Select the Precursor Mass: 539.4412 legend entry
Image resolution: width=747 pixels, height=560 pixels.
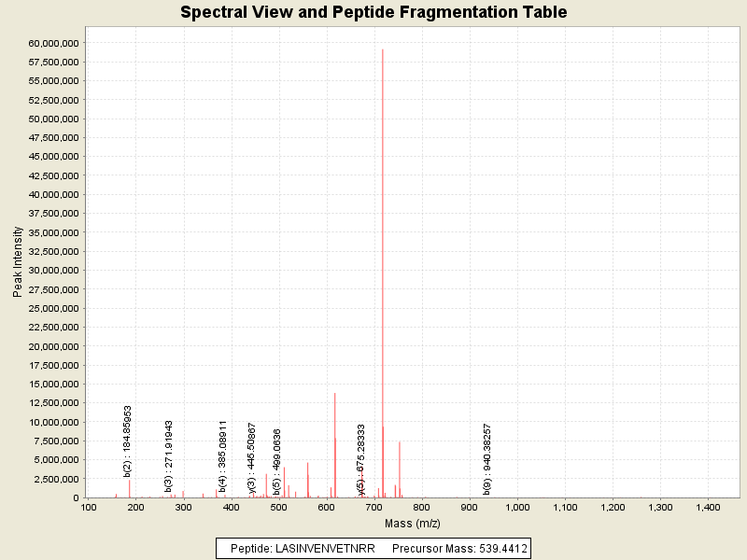coord(458,549)
